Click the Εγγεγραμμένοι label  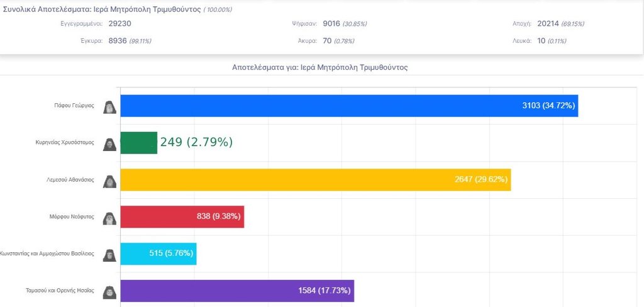coord(81,23)
